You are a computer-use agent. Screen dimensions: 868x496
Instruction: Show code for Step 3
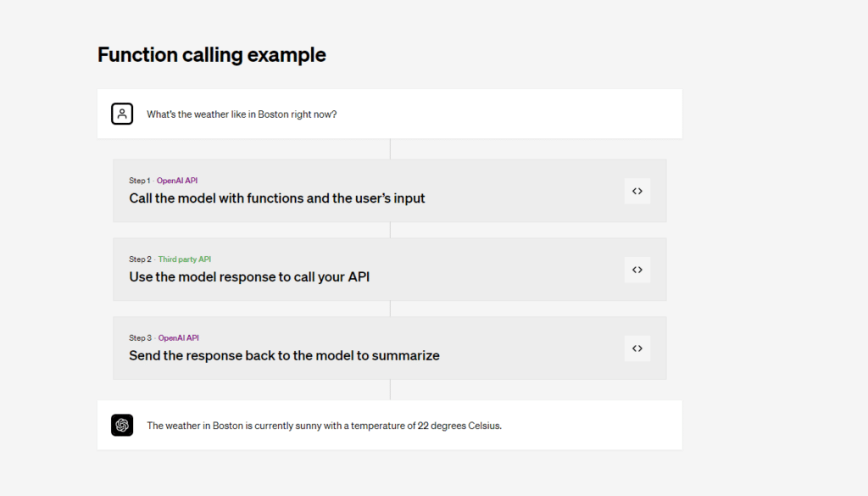(637, 348)
